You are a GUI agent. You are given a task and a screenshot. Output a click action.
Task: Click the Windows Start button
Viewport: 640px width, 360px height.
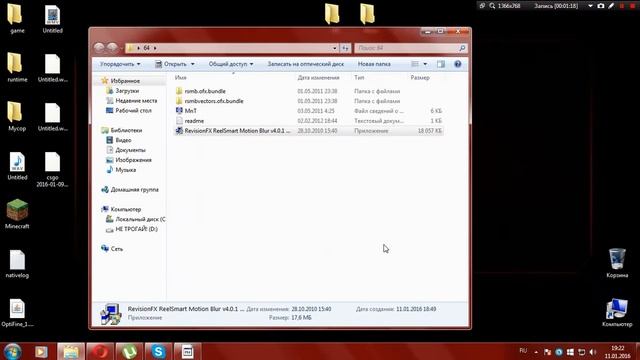[x=12, y=352]
